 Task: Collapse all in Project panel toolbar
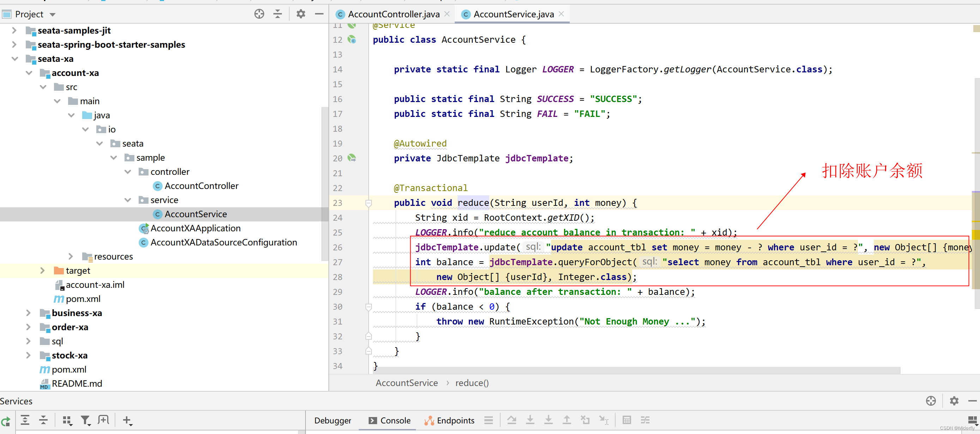278,14
